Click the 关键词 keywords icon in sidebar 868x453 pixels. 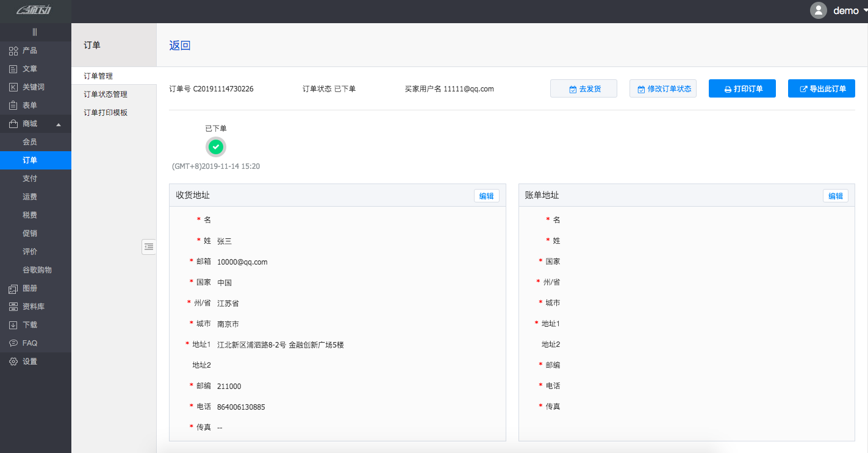tap(13, 87)
